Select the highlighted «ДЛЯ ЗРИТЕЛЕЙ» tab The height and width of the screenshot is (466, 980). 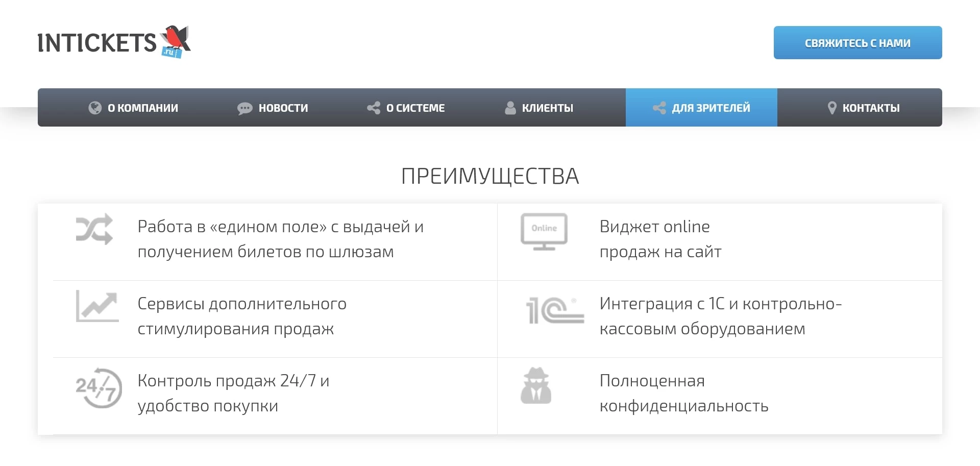(701, 108)
